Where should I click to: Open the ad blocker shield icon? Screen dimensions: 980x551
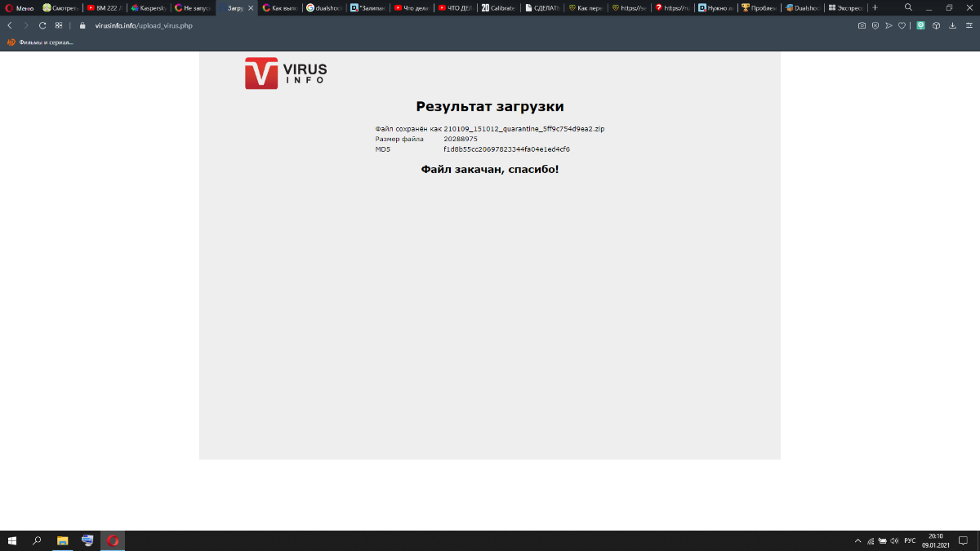click(x=875, y=25)
